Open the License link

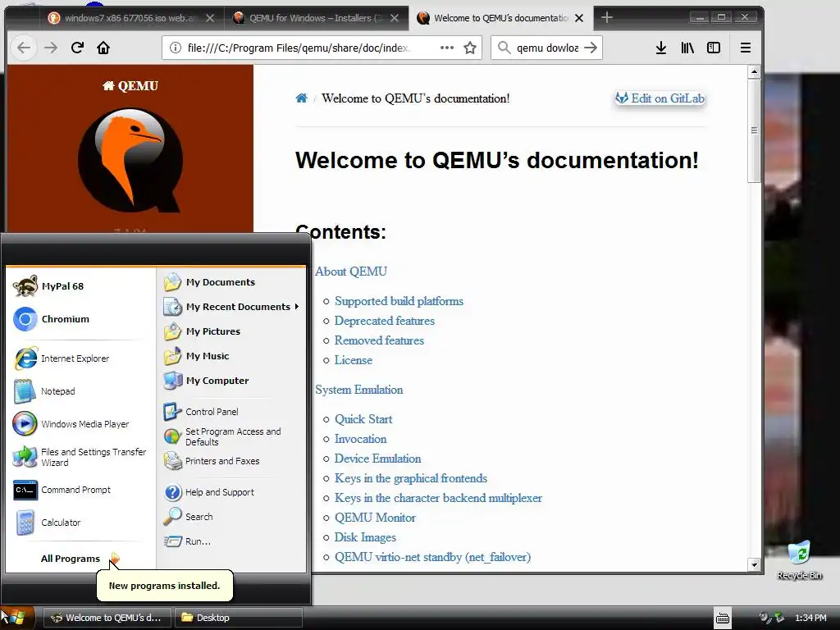pyautogui.click(x=354, y=361)
